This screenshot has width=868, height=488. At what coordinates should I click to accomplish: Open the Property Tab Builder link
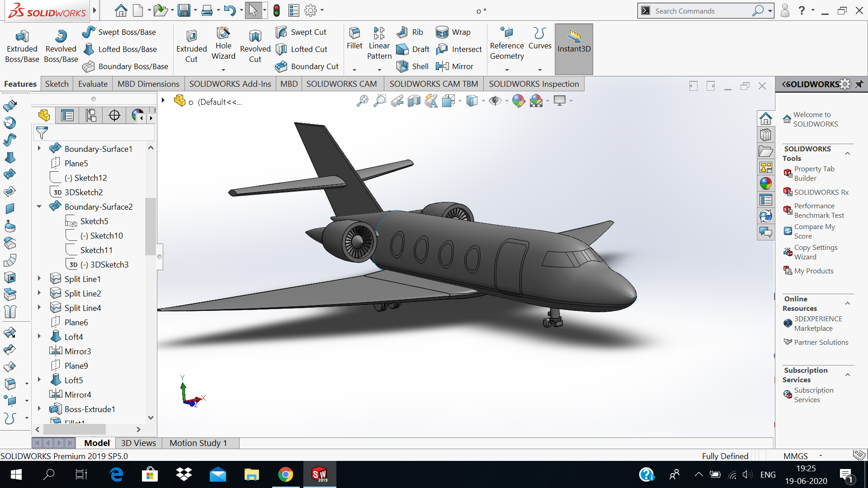[x=814, y=174]
